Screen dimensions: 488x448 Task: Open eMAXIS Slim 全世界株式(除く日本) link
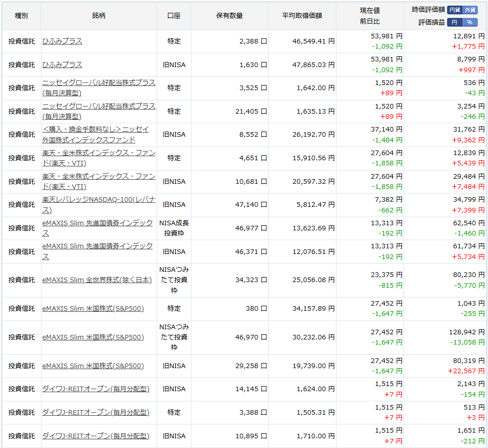point(97,280)
